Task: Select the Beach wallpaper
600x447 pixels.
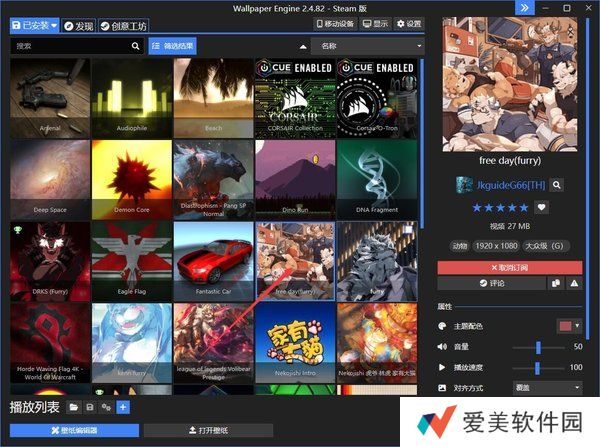Action: pos(214,98)
